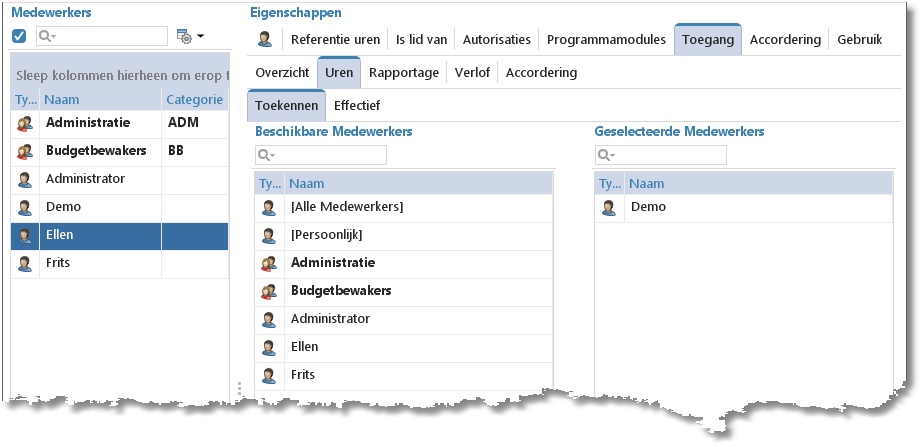Open the top-level Accordering tab
Viewport: 921px width, 447px height.
785,40
